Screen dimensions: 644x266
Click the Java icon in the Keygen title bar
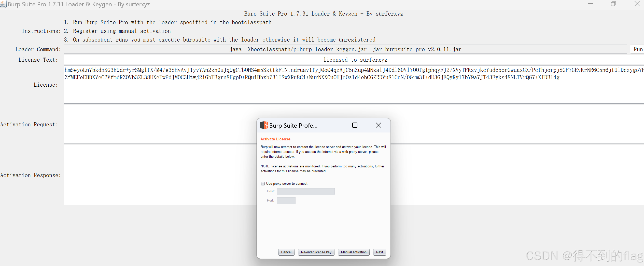[x=3, y=4]
